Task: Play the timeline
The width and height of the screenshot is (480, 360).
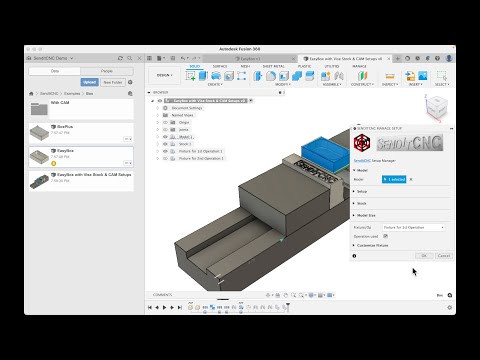Action: pyautogui.click(x=165, y=307)
